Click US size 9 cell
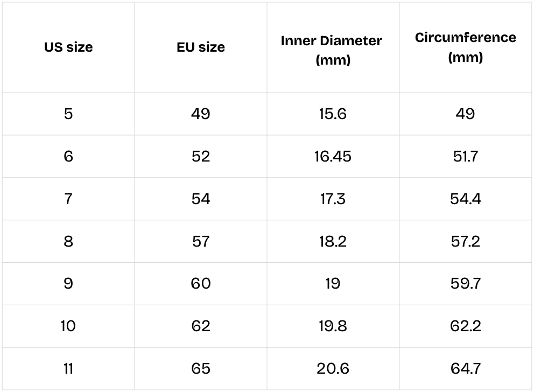This screenshot has height=392, width=534. tap(68, 284)
